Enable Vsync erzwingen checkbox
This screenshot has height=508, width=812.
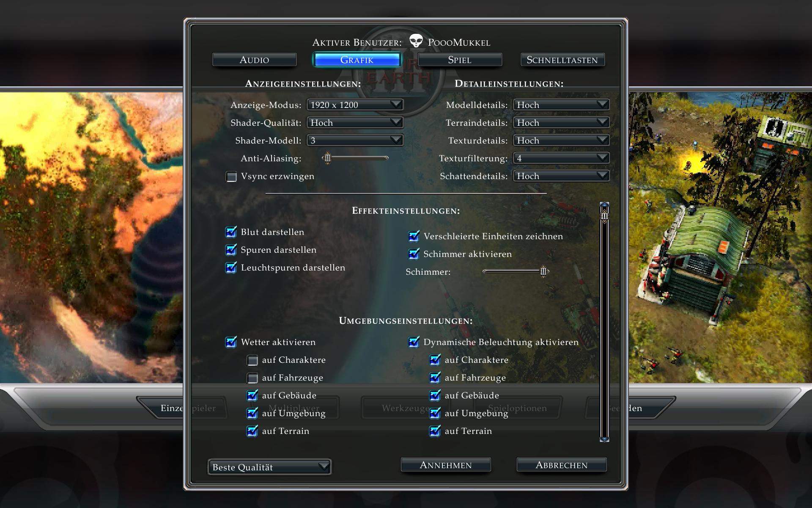231,177
